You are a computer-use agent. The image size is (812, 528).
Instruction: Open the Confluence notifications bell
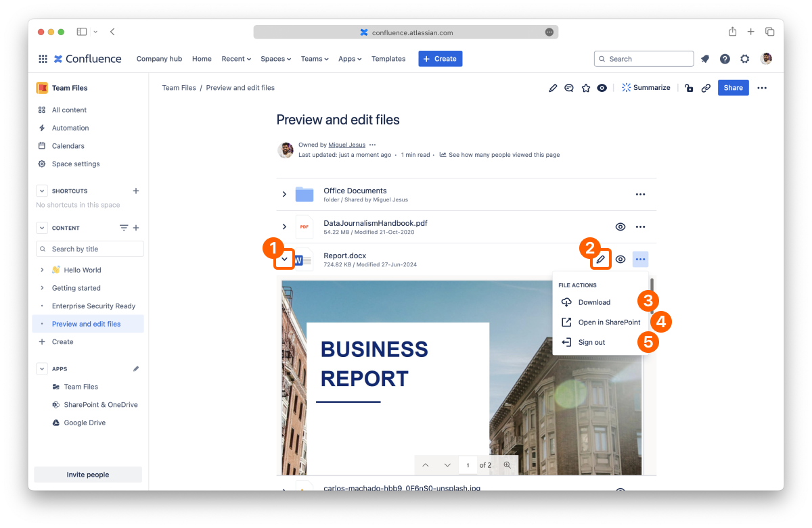pyautogui.click(x=705, y=59)
